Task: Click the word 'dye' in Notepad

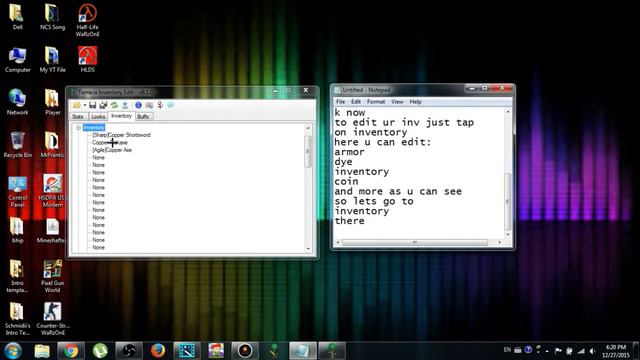Action: (x=343, y=162)
